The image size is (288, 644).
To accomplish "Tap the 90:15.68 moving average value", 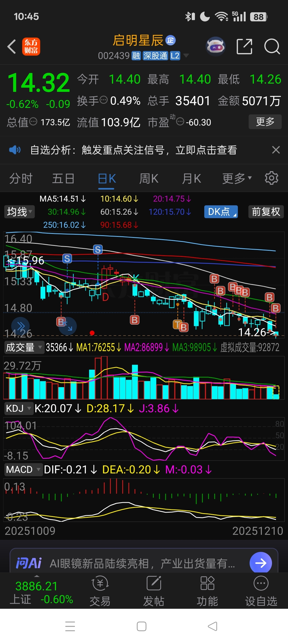I will 119,225.
